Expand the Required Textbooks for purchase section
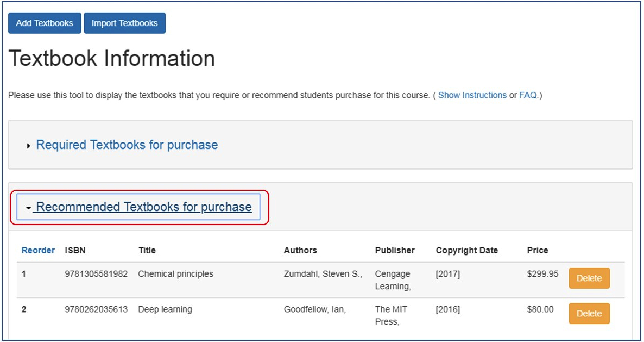Image resolution: width=644 pixels, height=342 pixels. click(x=127, y=145)
